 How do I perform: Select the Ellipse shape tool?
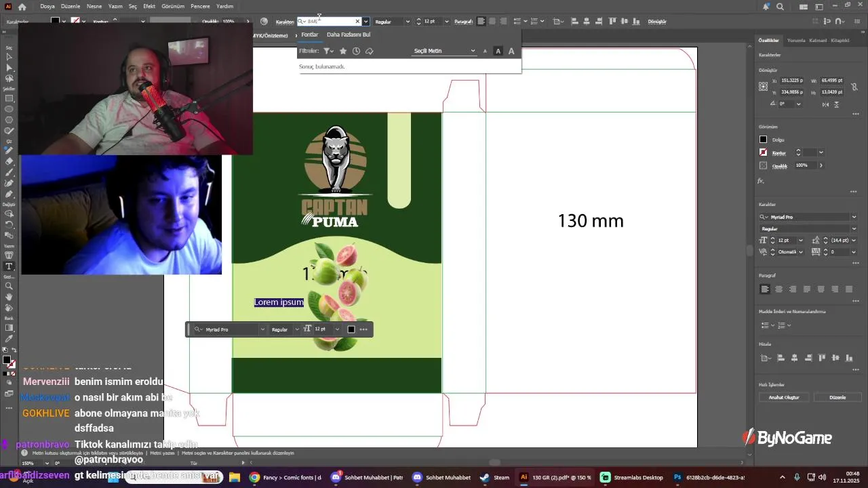coord(9,109)
